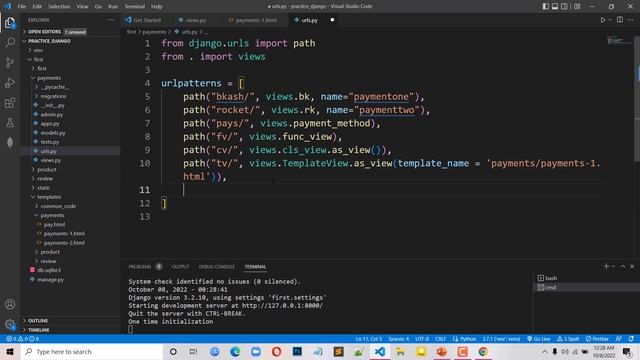Open the Run and Debug view
The height and width of the screenshot is (360, 640).
(x=10, y=82)
